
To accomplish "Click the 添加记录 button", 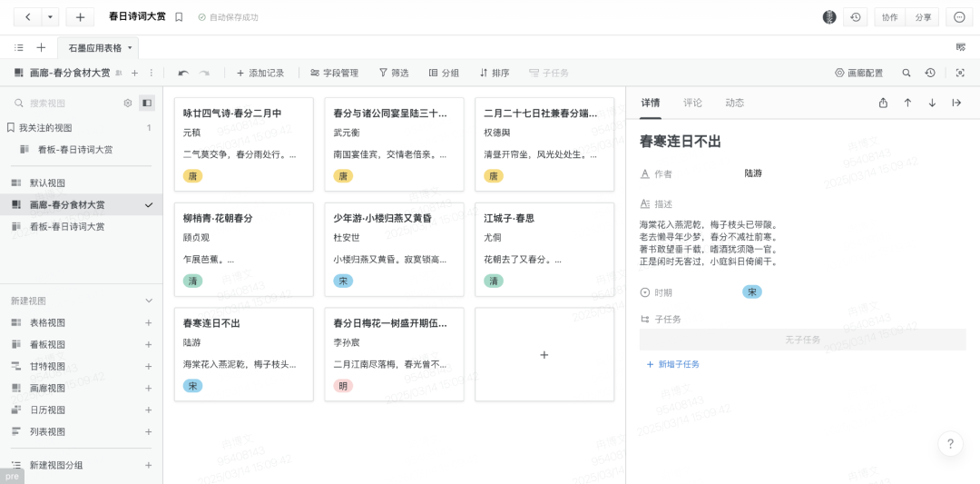I will coord(260,73).
